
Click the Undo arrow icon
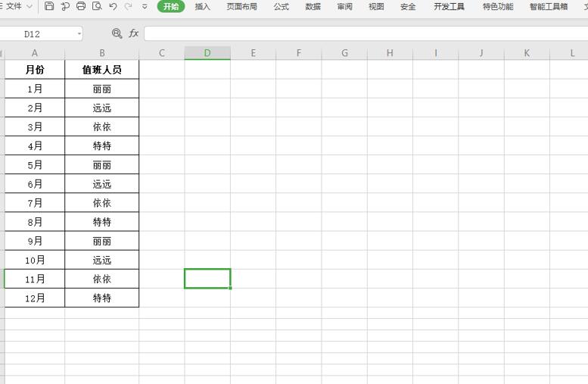(113, 6)
